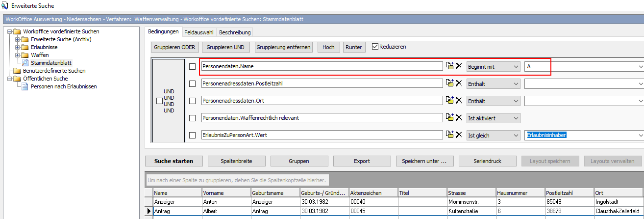
Task: Tick the checkbox beside ErlaubnisZuPersonArt.Wert
Action: click(193, 135)
